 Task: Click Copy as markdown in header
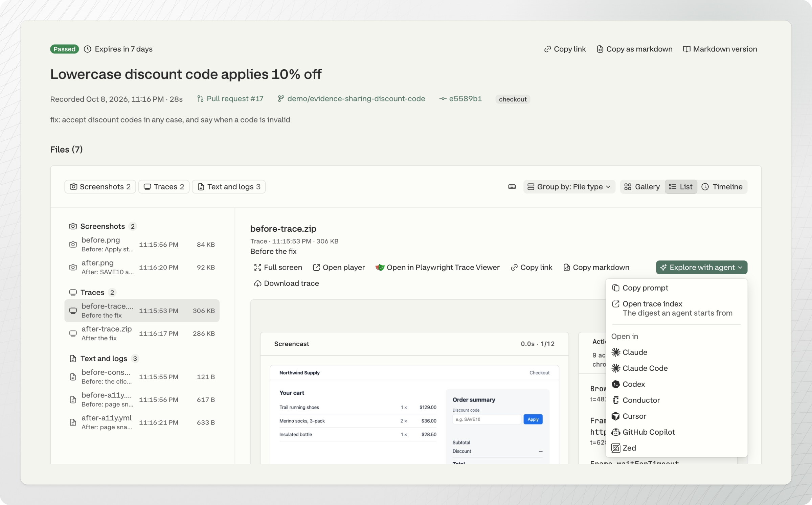634,49
